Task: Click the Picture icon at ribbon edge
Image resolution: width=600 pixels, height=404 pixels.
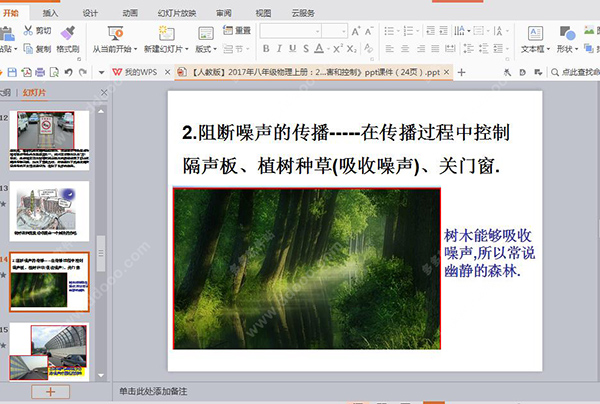Action: click(x=589, y=31)
